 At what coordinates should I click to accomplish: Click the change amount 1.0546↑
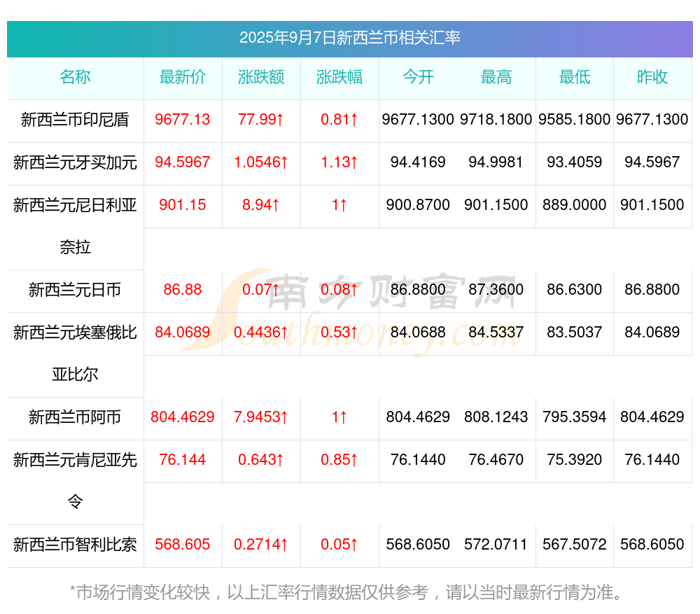tap(261, 162)
